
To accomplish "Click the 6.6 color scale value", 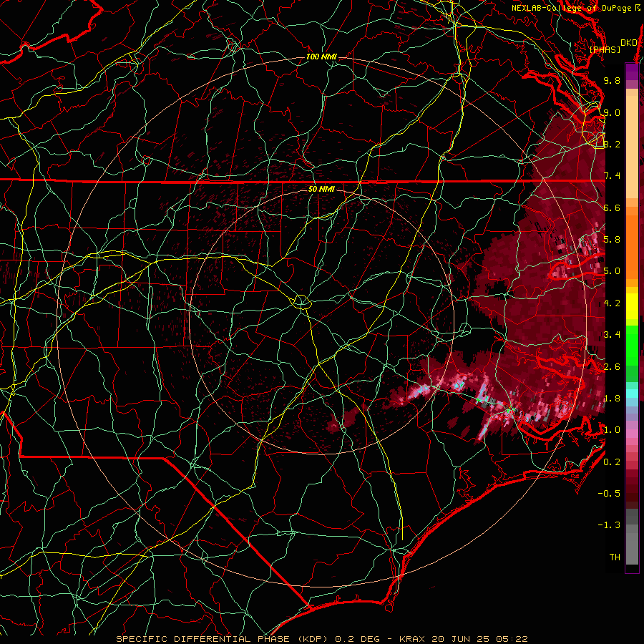I will [x=612, y=208].
